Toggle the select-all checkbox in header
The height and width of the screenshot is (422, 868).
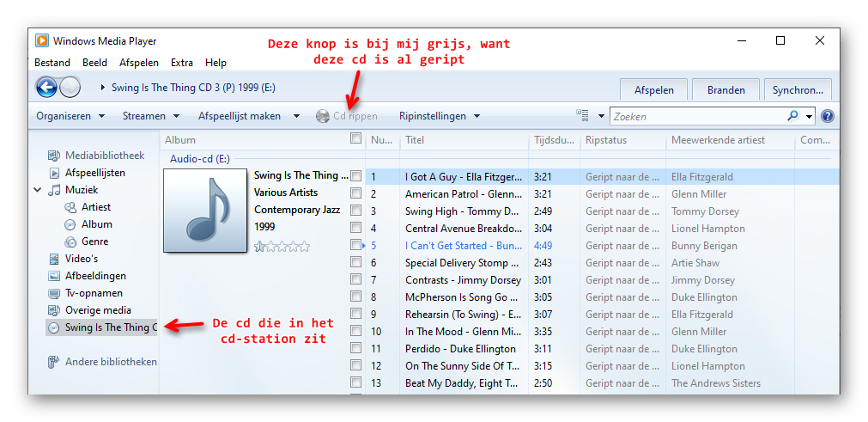point(355,139)
